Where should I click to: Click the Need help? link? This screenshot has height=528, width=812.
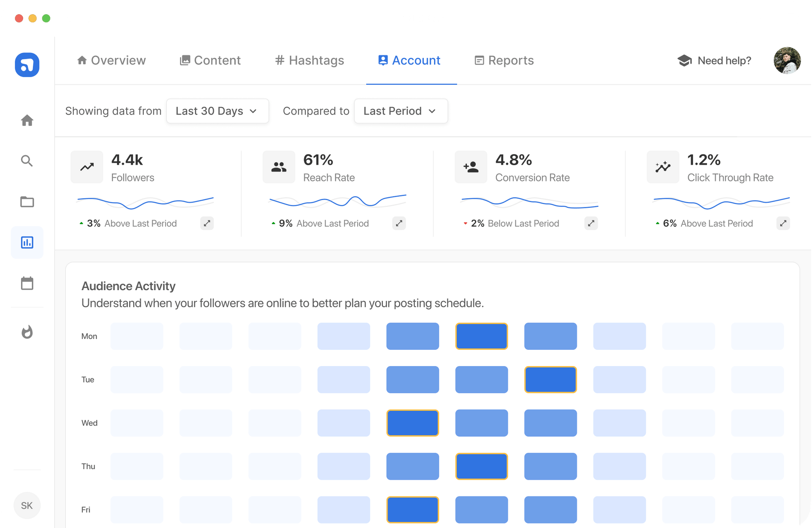point(725,60)
